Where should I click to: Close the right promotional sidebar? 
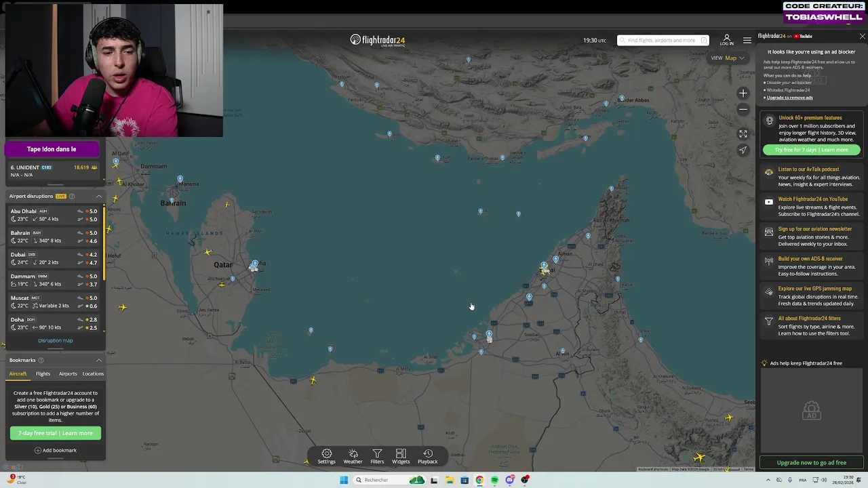click(862, 37)
